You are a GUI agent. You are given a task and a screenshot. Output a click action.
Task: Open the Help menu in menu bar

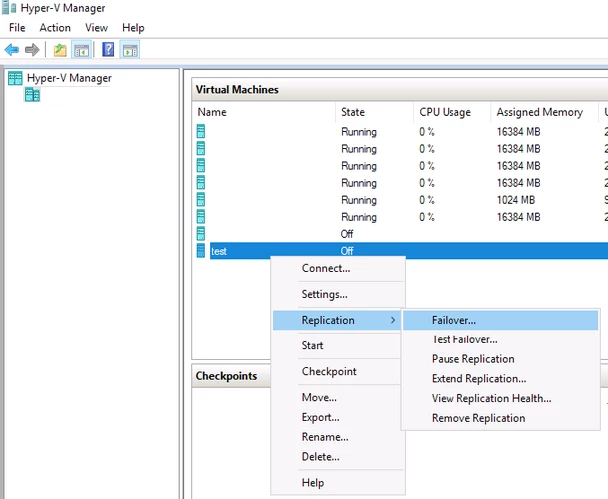click(x=133, y=28)
